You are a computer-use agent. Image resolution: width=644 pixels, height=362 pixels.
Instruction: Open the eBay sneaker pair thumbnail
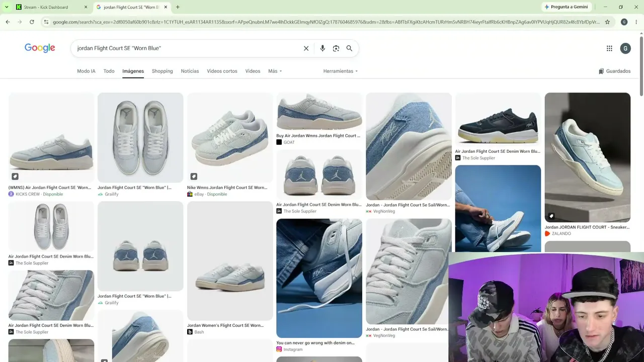pyautogui.click(x=230, y=137)
